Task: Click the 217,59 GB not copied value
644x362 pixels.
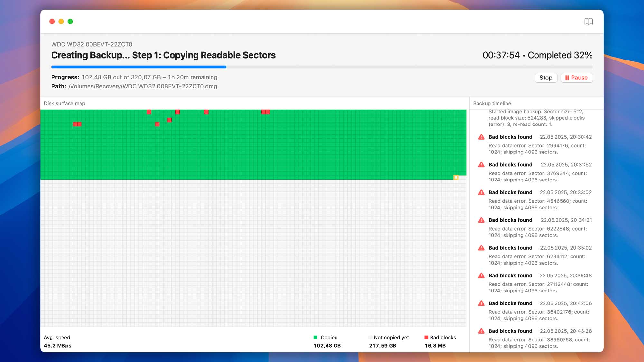Action: coord(383,346)
